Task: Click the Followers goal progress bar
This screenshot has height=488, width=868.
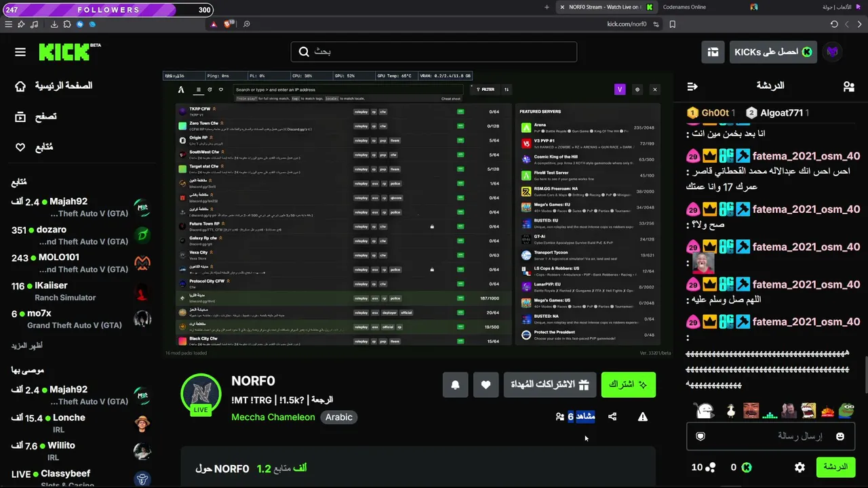Action: [x=108, y=10]
